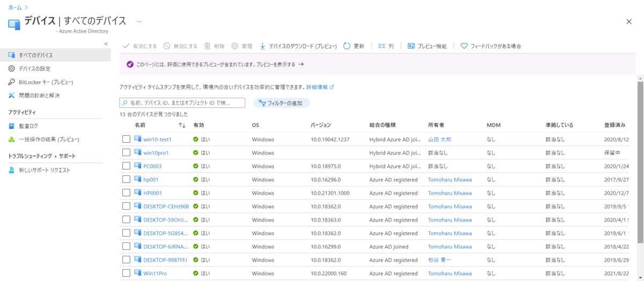Check the DESKTOP-CEHJ96B row checkbox

click(x=126, y=206)
